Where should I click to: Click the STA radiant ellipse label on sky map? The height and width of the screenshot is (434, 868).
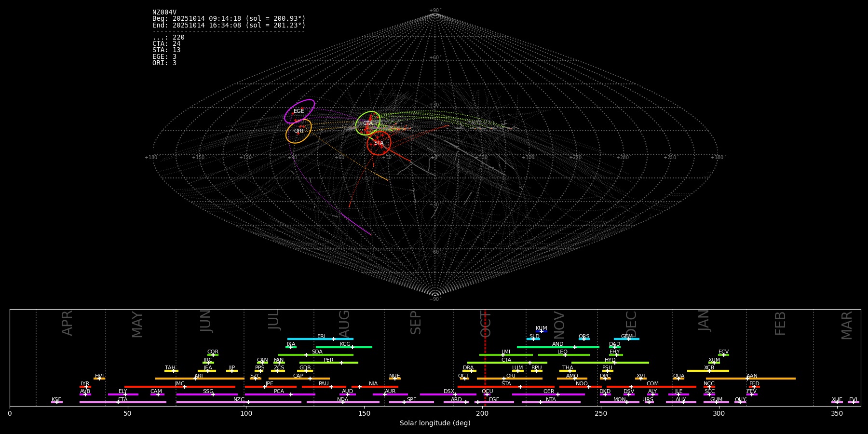click(379, 143)
